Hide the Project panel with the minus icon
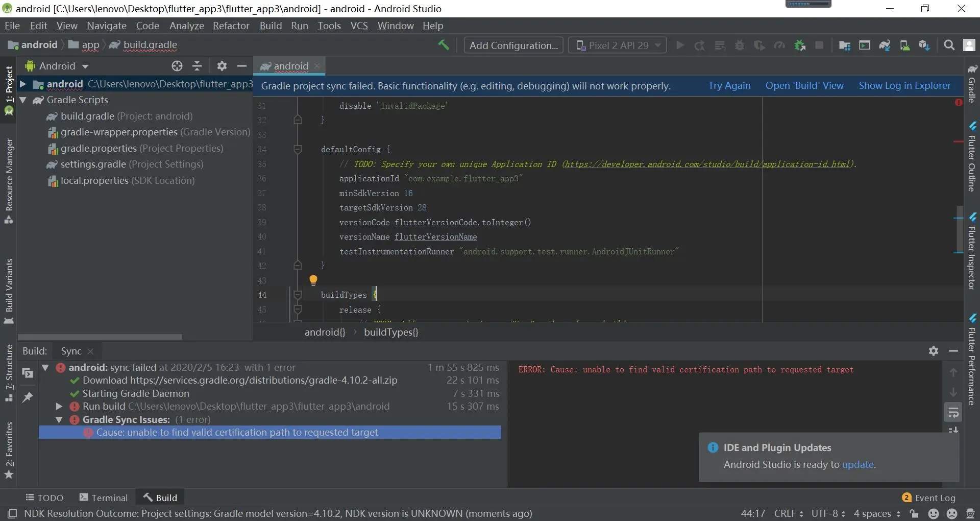980x521 pixels. pos(242,66)
